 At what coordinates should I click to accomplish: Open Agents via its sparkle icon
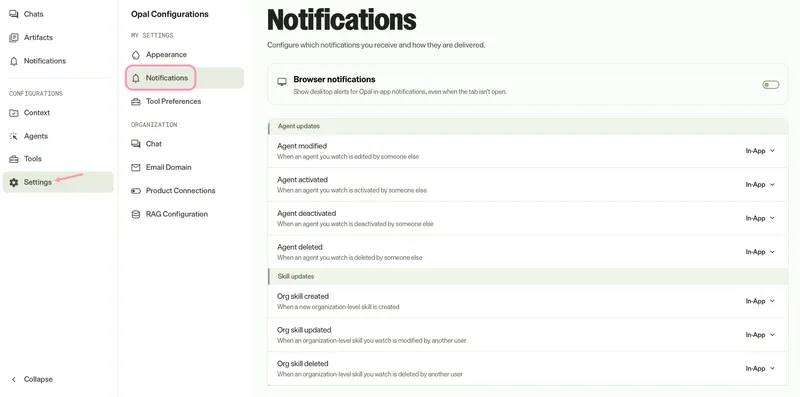click(14, 136)
